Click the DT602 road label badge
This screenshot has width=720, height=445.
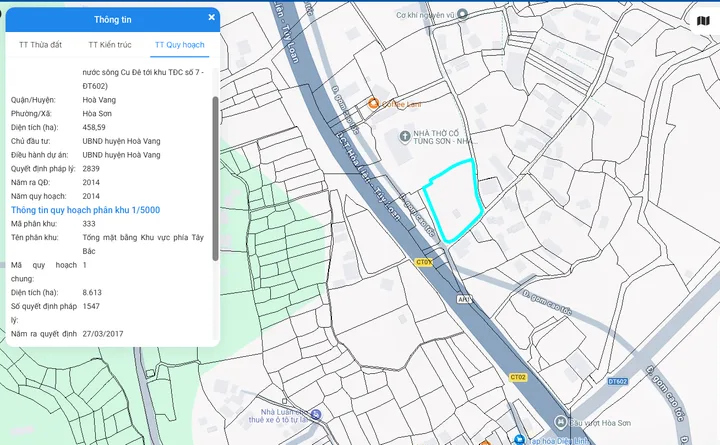point(618,382)
